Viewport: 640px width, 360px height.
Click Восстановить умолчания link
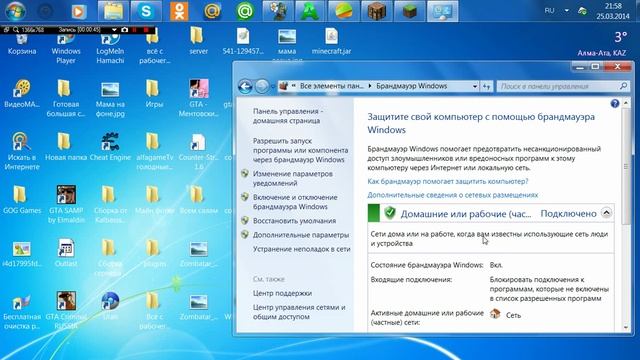click(x=294, y=221)
